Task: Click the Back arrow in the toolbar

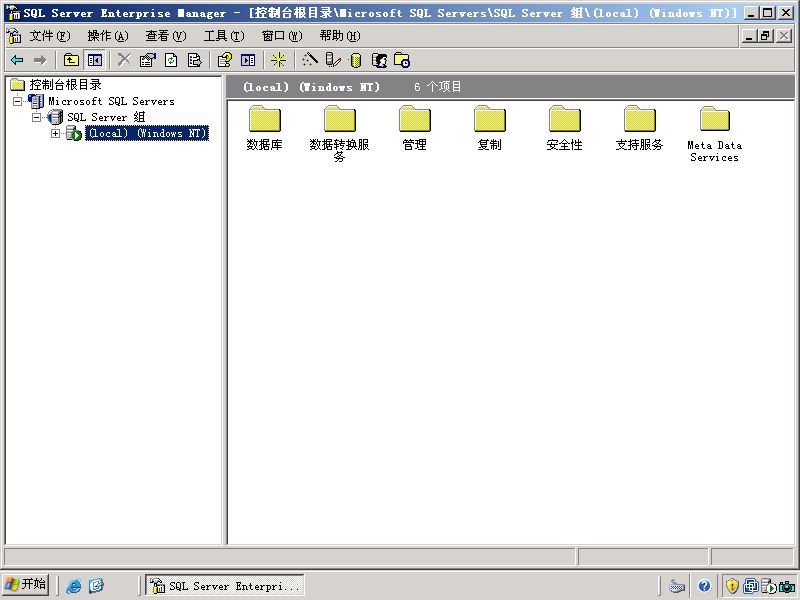Action: [17, 60]
